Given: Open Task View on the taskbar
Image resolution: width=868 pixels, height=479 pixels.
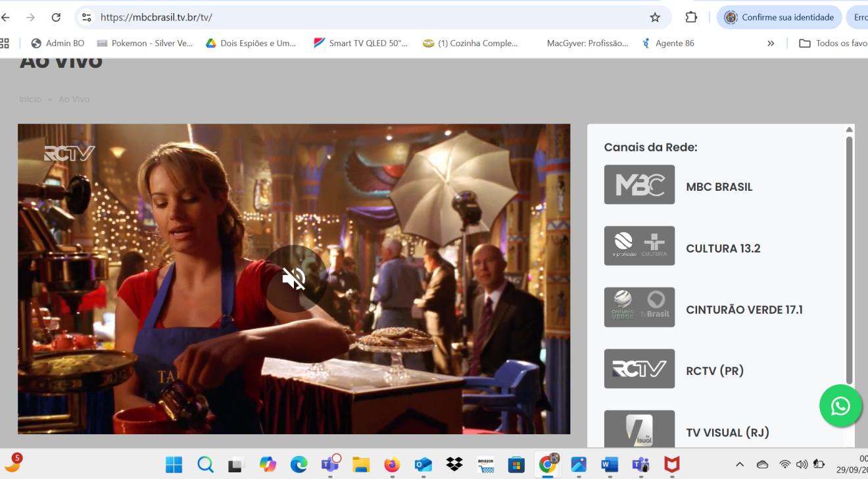Looking at the screenshot, I should 236,465.
